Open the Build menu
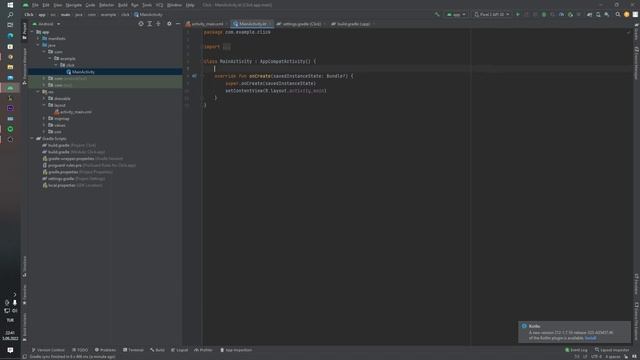640x360 pixels. click(122, 5)
